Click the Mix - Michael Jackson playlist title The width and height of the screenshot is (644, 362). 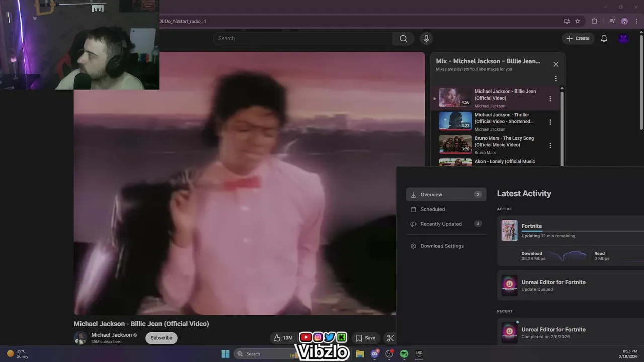click(x=488, y=61)
